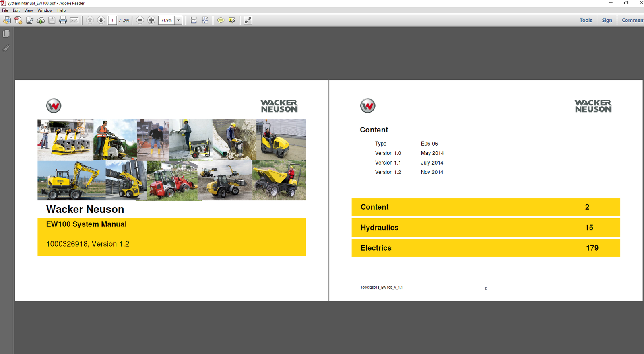644x354 pixels.
Task: Open the Sign pane
Action: tap(607, 20)
